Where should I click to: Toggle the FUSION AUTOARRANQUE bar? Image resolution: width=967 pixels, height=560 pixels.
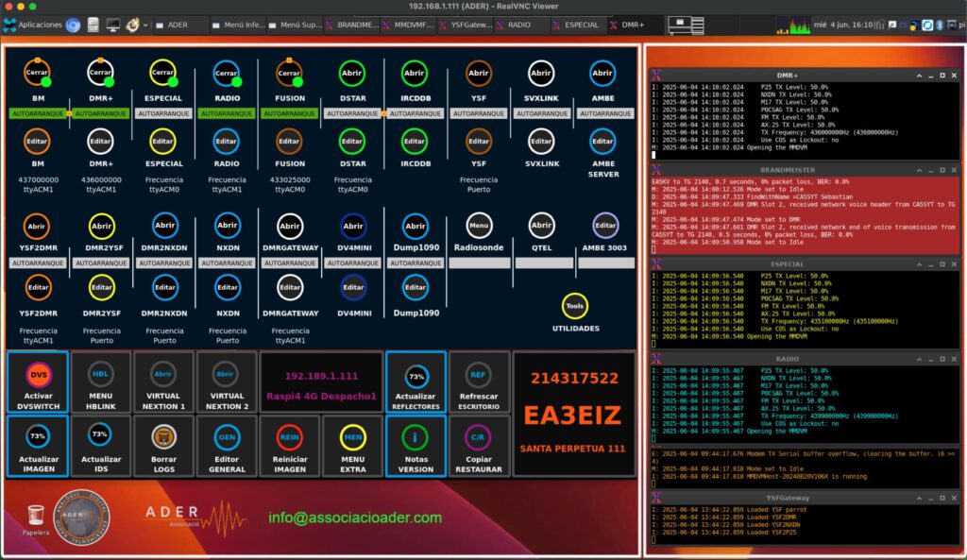click(x=289, y=113)
